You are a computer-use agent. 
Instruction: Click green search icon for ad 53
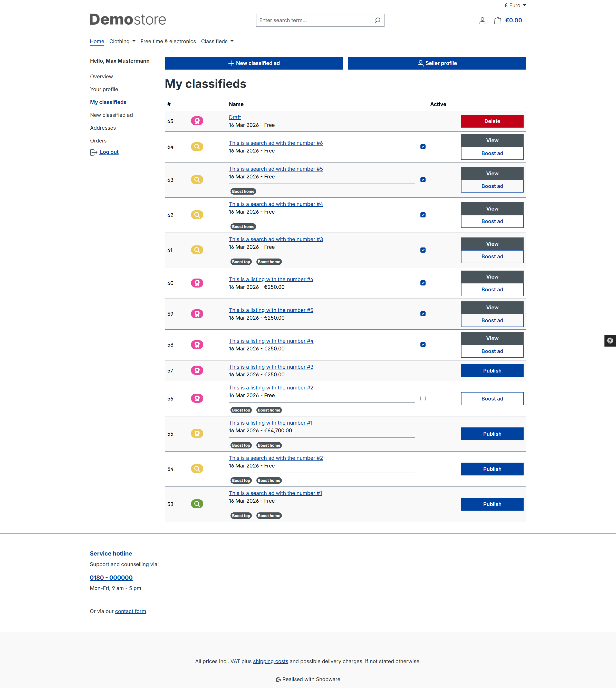click(197, 504)
